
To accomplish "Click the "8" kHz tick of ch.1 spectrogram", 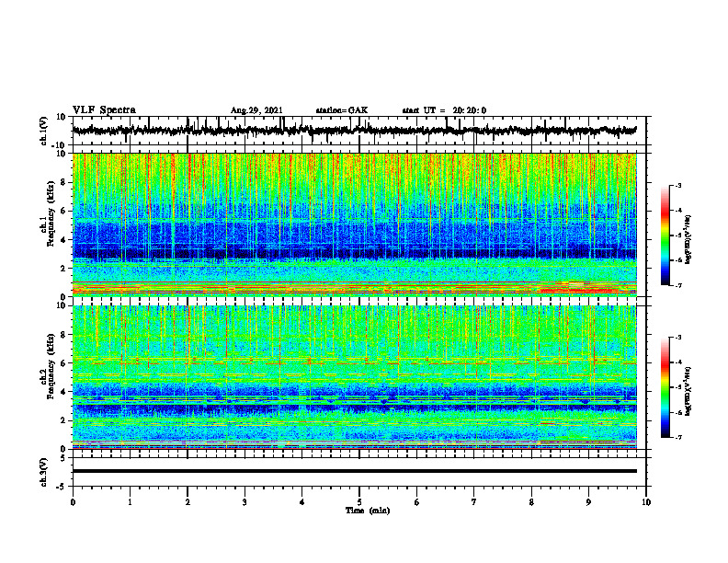I will pos(63,182).
